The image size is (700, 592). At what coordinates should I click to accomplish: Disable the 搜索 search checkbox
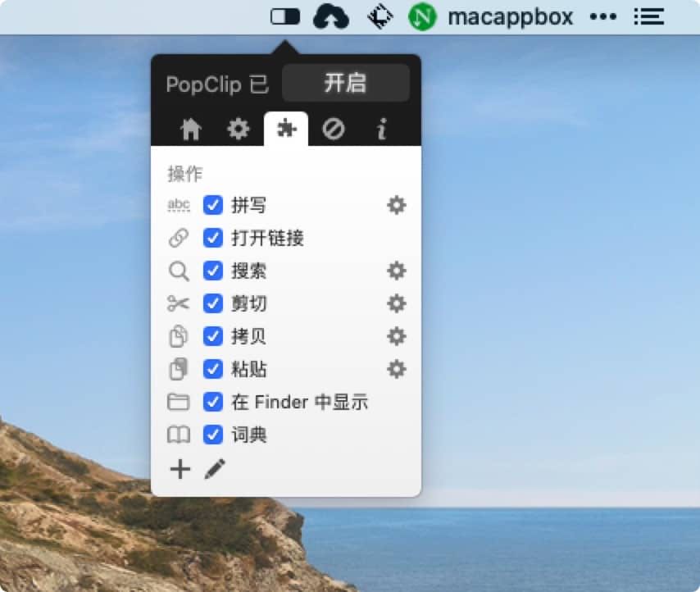(213, 271)
